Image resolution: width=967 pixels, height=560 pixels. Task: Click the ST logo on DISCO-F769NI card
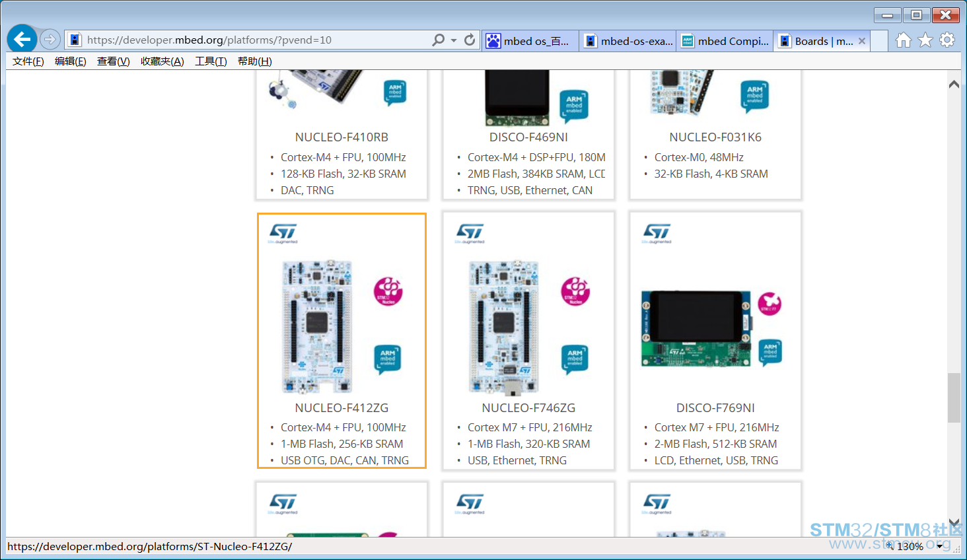coord(657,233)
